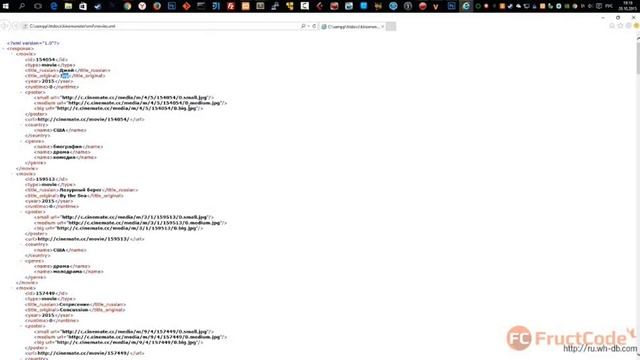Click address bar search magnifier icon
The height and width of the screenshot is (360, 640).
coord(303,26)
